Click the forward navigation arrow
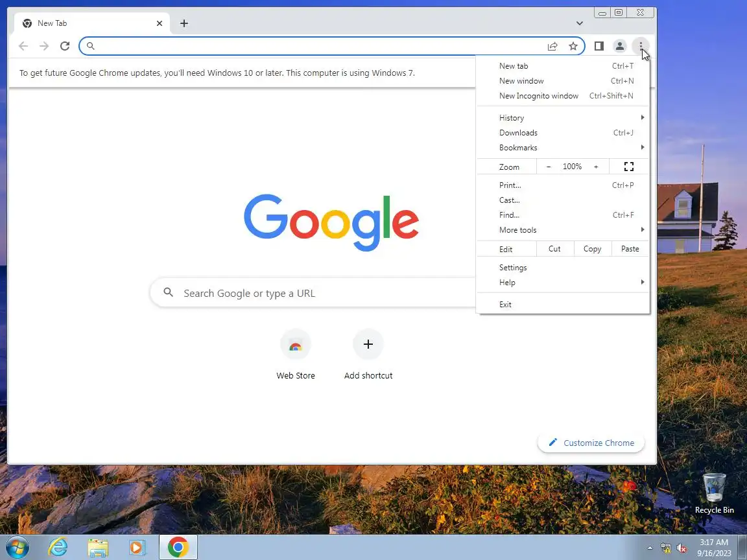The image size is (747, 560). tap(44, 46)
